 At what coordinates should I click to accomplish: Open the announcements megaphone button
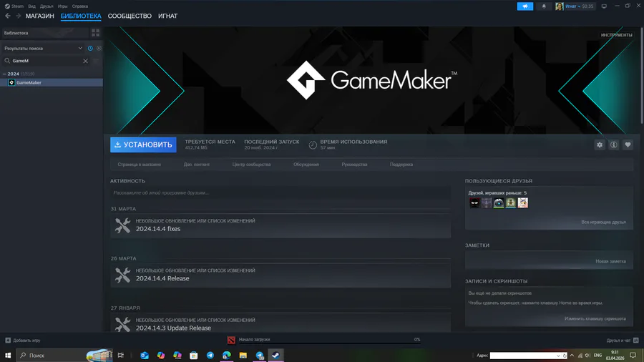coord(525,6)
